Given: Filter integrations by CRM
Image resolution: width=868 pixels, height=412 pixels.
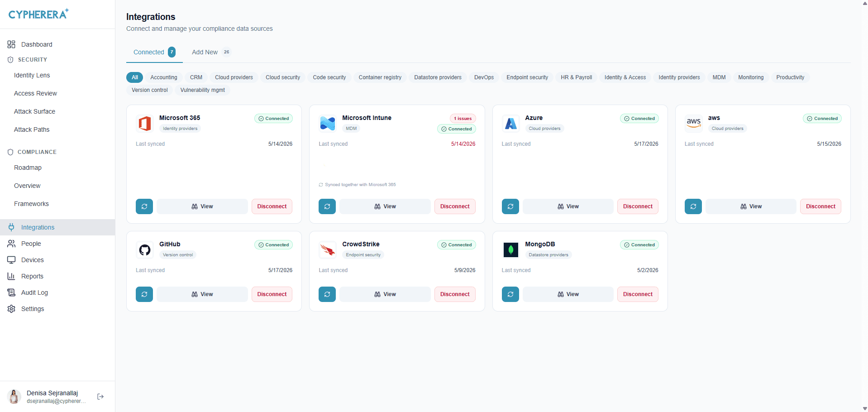Looking at the screenshot, I should coord(196,77).
